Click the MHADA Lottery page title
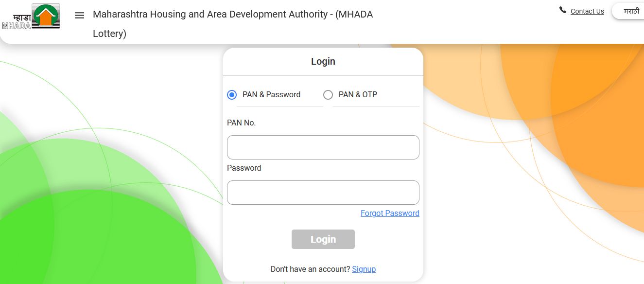Image resolution: width=644 pixels, height=284 pixels. click(x=233, y=23)
